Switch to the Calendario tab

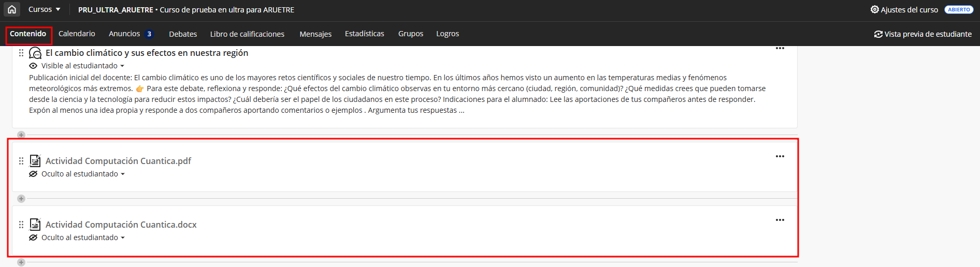pyautogui.click(x=77, y=34)
